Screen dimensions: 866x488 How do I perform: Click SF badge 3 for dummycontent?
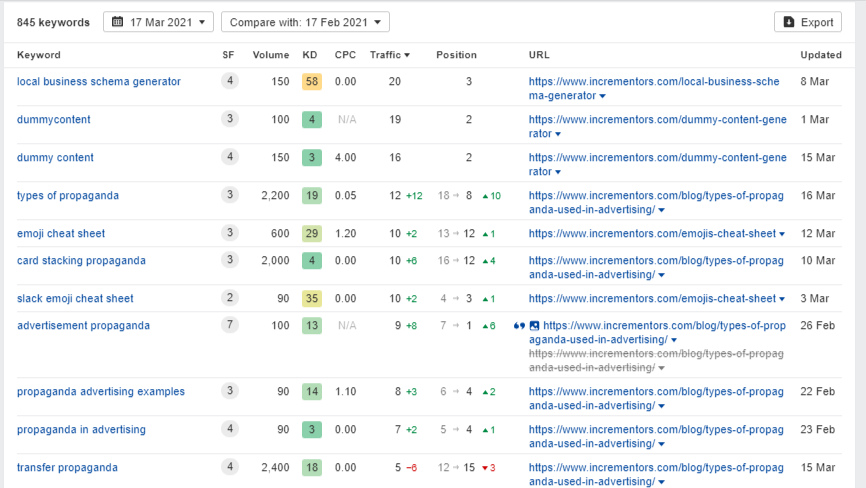coord(230,119)
